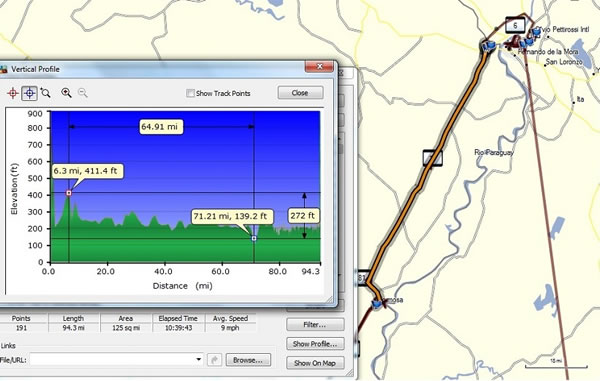The image size is (600, 381).
Task: Close the Vertical Profile window with X
Action: pos(320,67)
